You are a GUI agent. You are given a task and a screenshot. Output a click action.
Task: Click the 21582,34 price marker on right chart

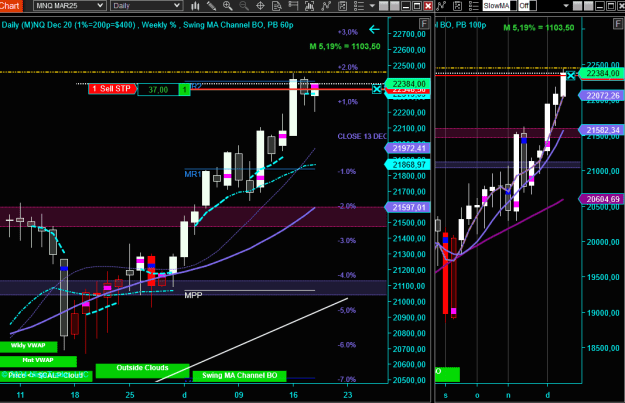pyautogui.click(x=602, y=130)
